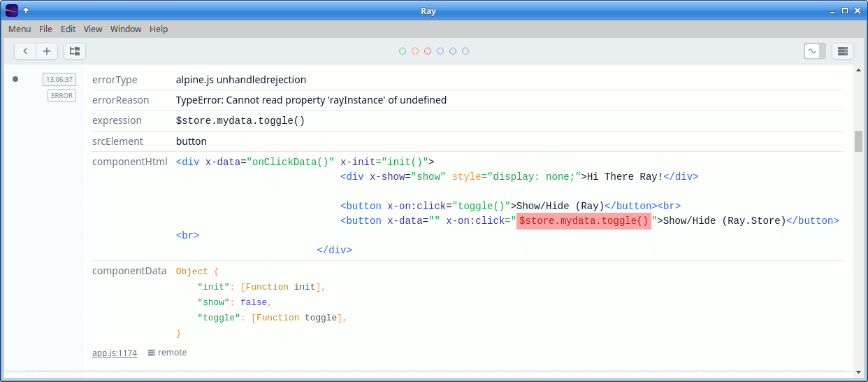Open app.js:1174 source link

115,353
